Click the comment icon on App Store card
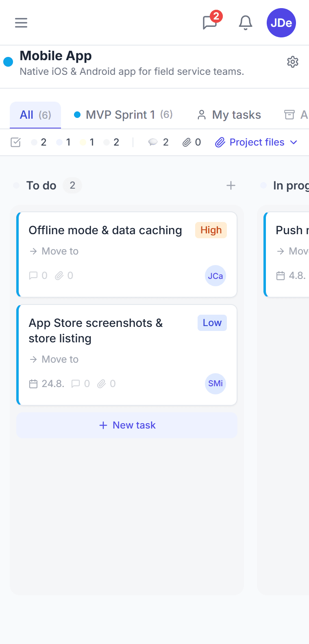 (76, 384)
